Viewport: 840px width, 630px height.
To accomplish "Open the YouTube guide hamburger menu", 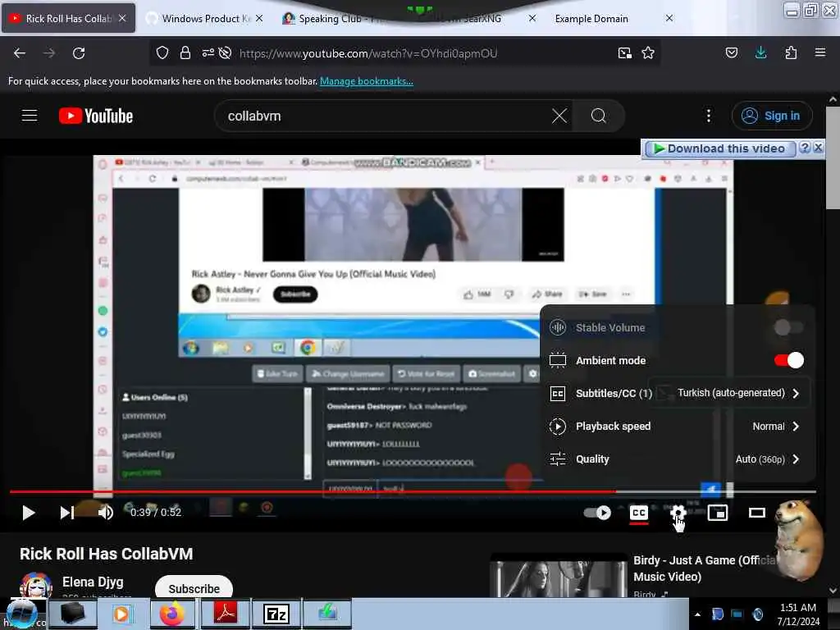I will [30, 116].
